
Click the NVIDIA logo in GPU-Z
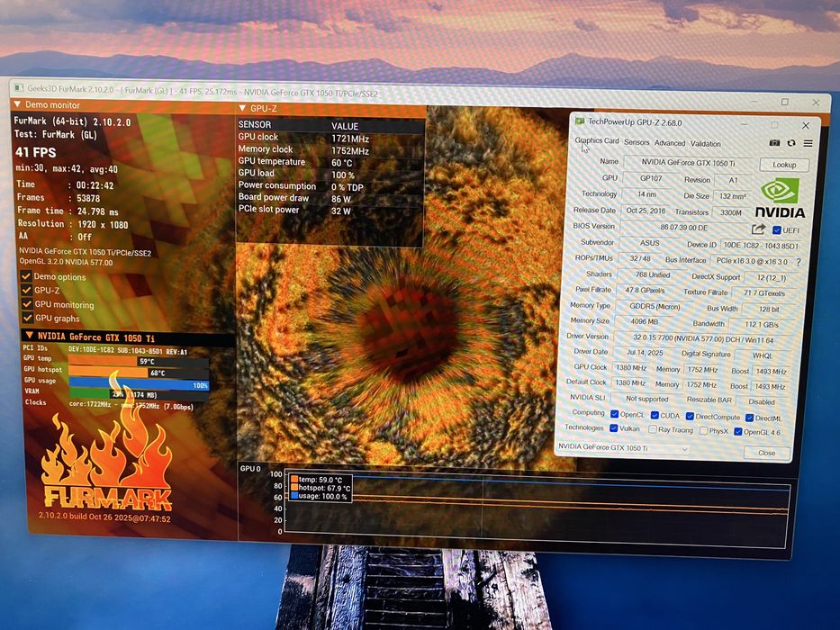(780, 198)
